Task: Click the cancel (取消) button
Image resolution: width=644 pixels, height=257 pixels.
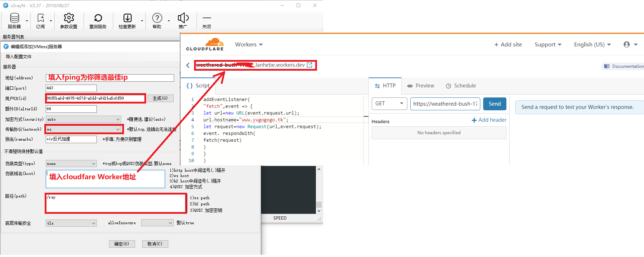Action: click(x=155, y=244)
